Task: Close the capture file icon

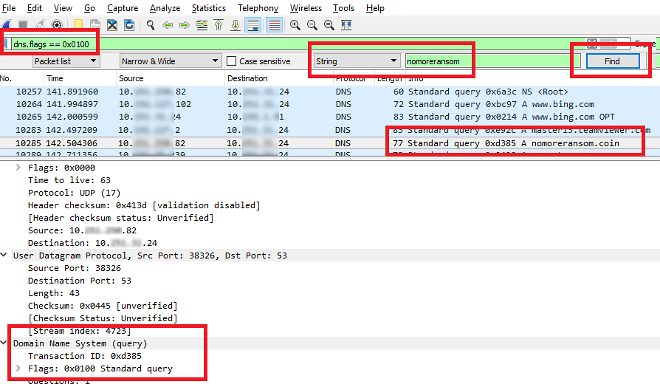Action: [x=112, y=25]
